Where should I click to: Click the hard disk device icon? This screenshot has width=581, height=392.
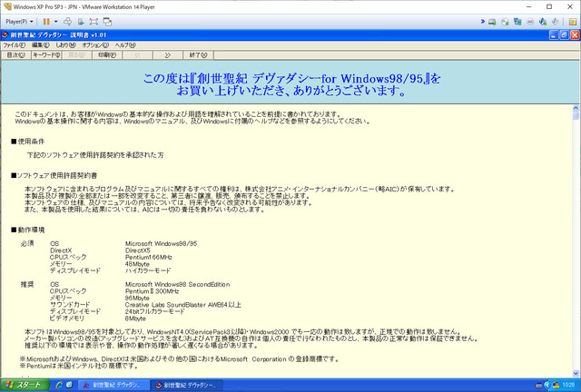(492, 22)
